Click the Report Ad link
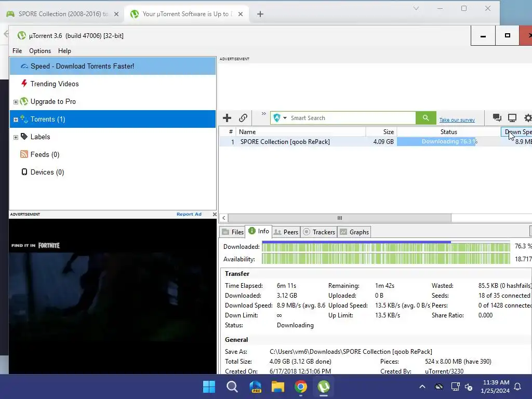The width and height of the screenshot is (532, 399). pyautogui.click(x=189, y=214)
